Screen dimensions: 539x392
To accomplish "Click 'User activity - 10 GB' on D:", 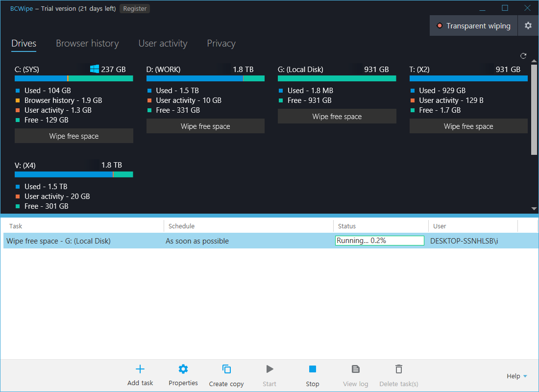I will (x=189, y=100).
